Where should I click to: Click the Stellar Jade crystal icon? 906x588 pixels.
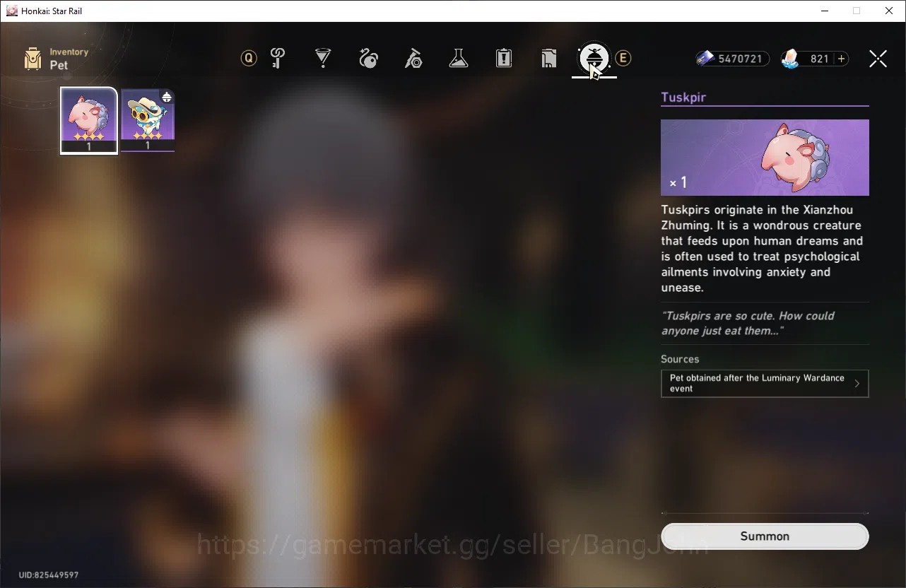790,59
